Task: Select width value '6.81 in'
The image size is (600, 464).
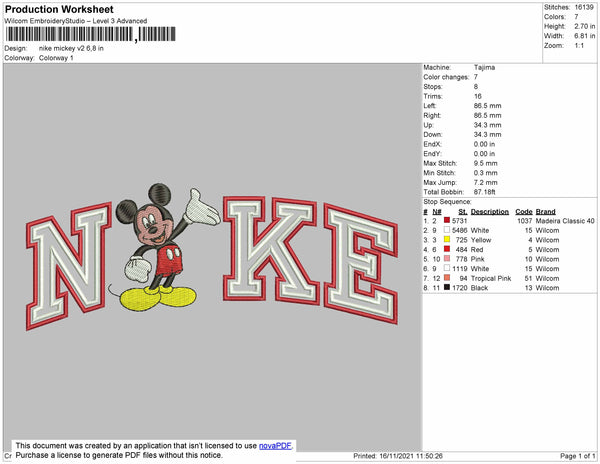Action: tap(584, 36)
